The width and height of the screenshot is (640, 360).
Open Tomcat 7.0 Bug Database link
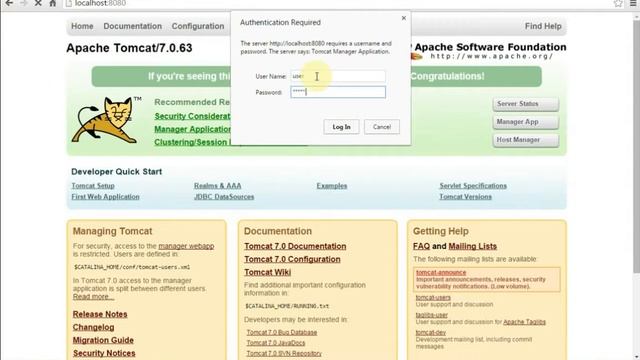pos(282,332)
